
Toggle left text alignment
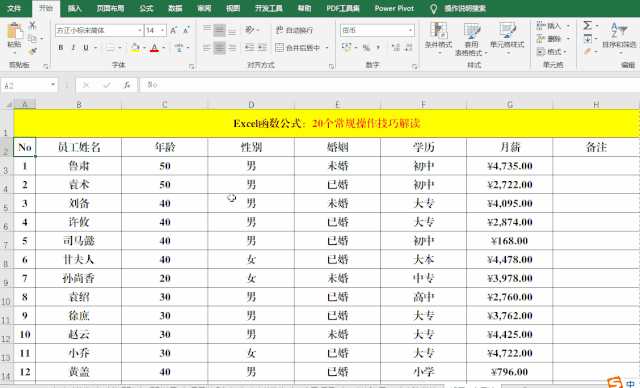207,48
